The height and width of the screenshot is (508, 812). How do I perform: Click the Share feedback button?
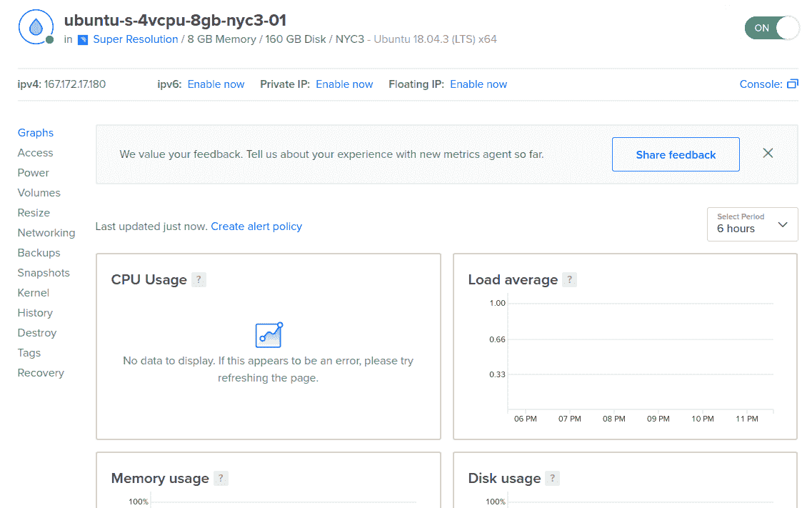[676, 154]
